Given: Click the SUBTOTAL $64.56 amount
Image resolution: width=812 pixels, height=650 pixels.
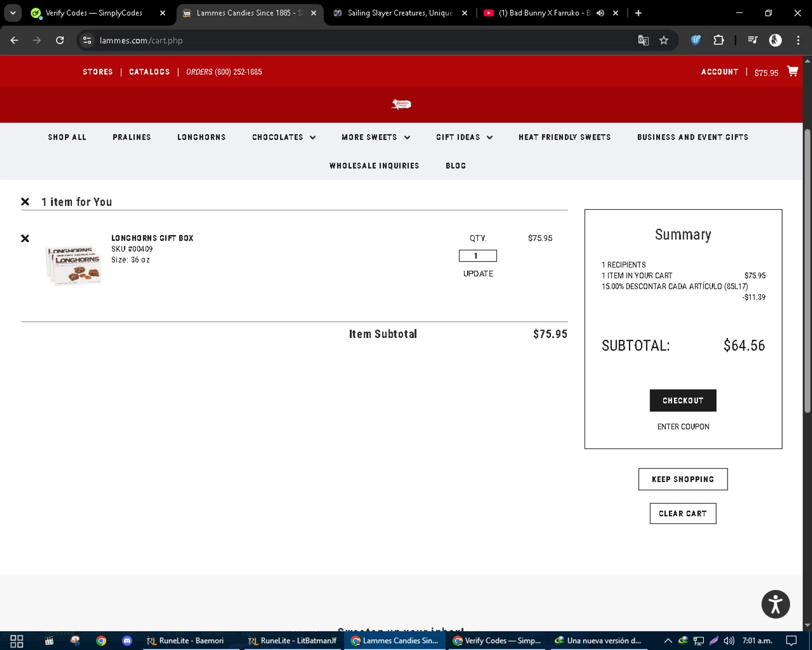Looking at the screenshot, I should point(744,346).
